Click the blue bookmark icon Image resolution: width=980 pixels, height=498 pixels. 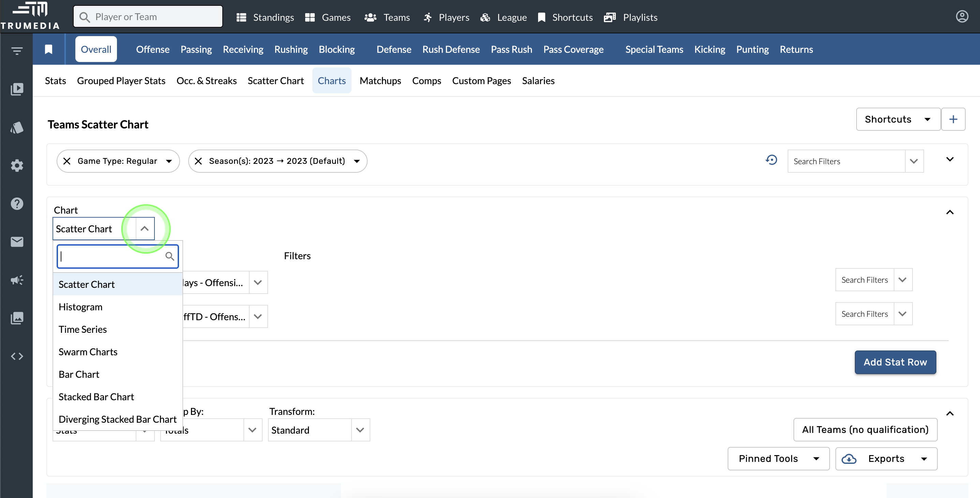(x=48, y=49)
